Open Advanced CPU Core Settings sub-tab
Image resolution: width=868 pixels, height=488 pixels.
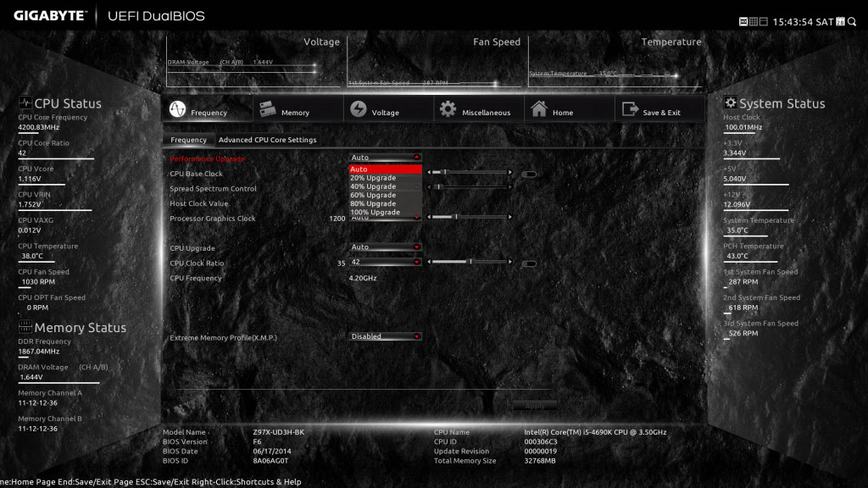[267, 140]
